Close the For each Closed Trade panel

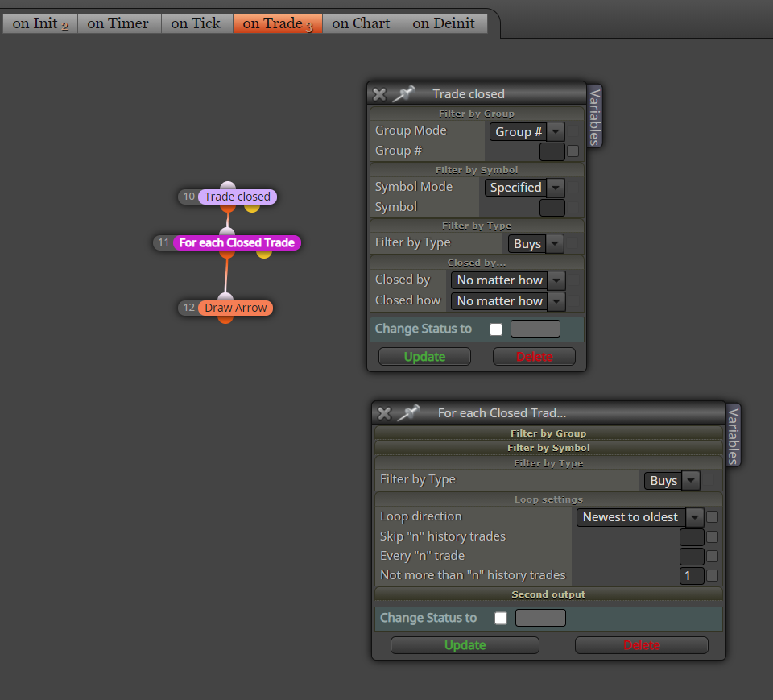[384, 413]
